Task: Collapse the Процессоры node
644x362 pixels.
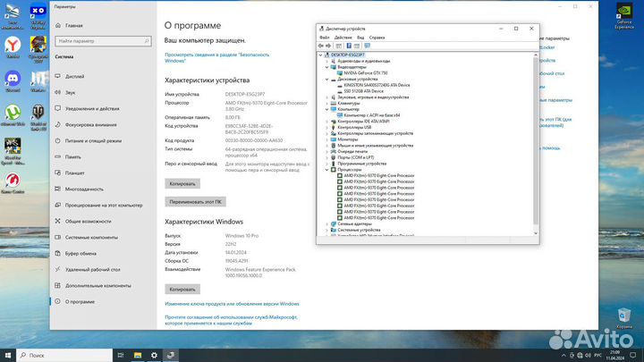Action: [x=327, y=170]
